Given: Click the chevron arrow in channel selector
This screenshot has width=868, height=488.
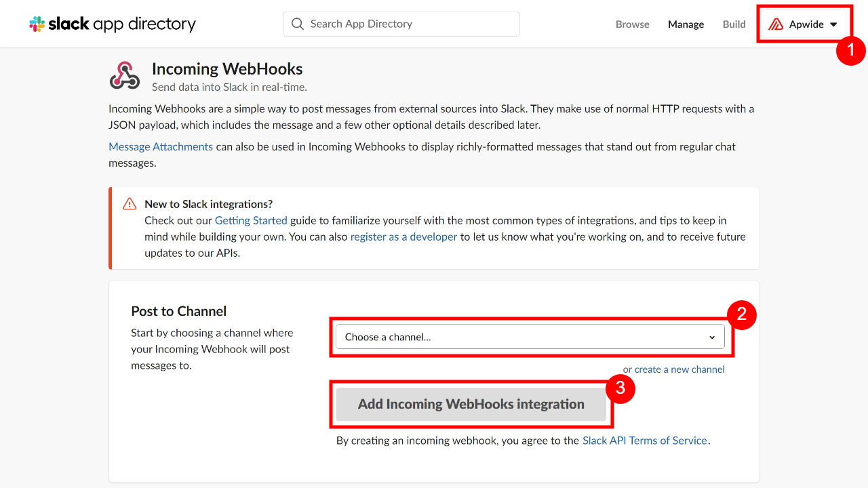Looking at the screenshot, I should tap(712, 338).
